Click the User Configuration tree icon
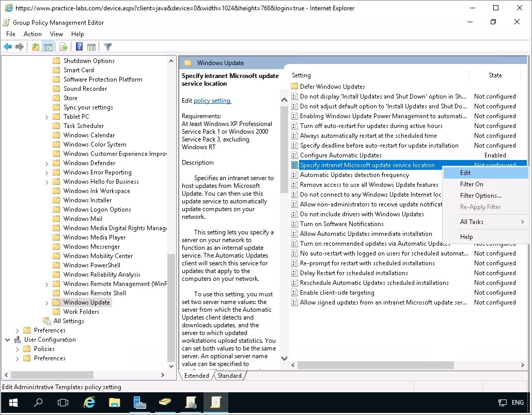Image resolution: width=532 pixels, height=415 pixels. 18,340
